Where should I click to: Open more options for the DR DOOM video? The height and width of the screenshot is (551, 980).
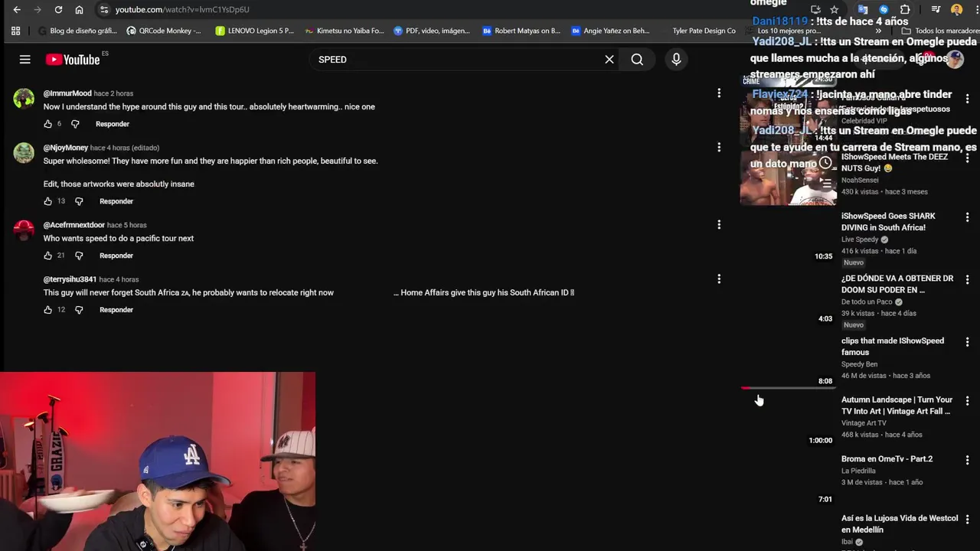[x=968, y=280]
